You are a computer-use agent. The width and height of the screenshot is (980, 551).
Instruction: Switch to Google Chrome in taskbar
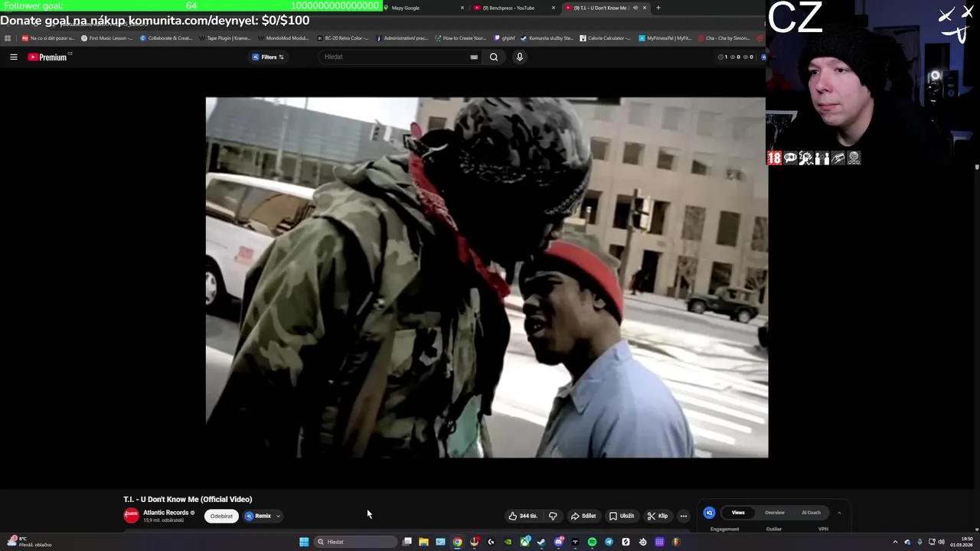coord(457,542)
